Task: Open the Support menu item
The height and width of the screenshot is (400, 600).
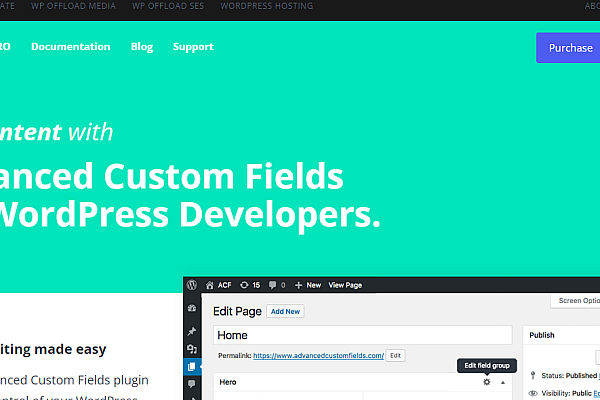Action: point(193,47)
